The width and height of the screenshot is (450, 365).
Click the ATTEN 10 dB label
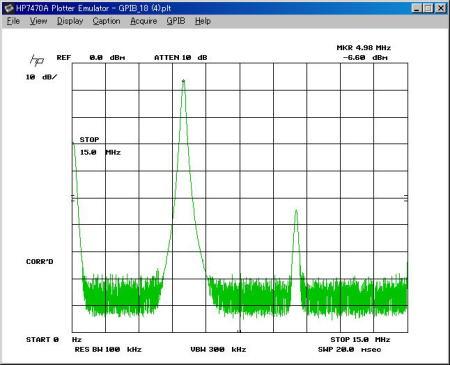point(181,58)
